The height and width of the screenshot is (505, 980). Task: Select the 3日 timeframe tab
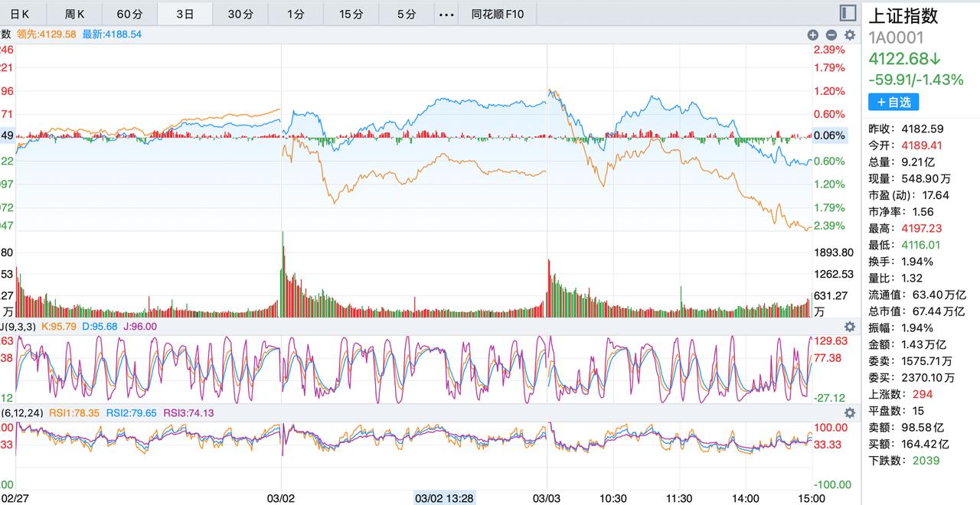pyautogui.click(x=185, y=14)
